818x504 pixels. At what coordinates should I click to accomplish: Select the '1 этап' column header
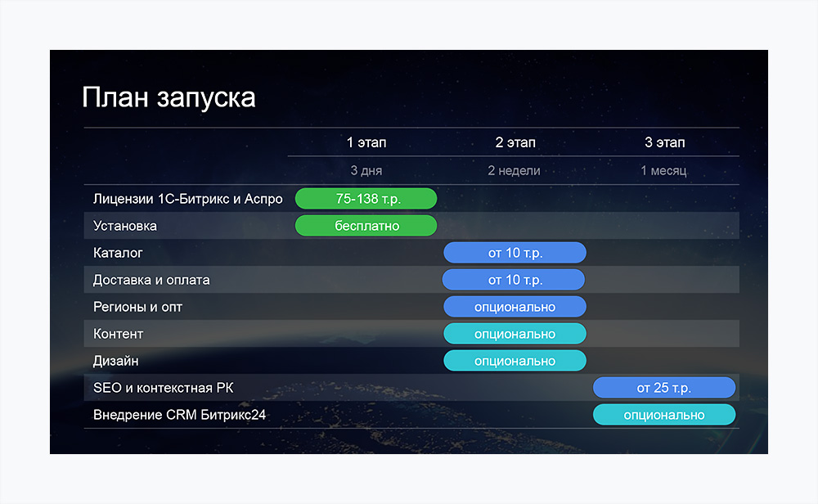(x=366, y=142)
